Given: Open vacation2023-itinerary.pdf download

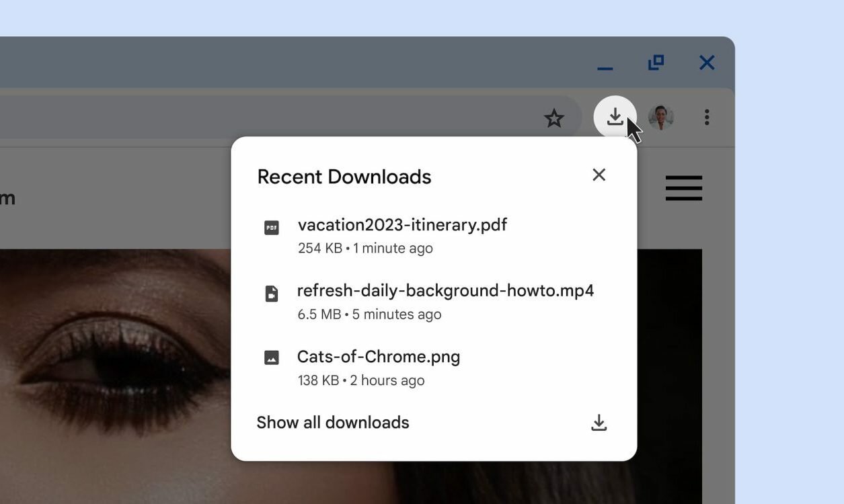Looking at the screenshot, I should [402, 224].
